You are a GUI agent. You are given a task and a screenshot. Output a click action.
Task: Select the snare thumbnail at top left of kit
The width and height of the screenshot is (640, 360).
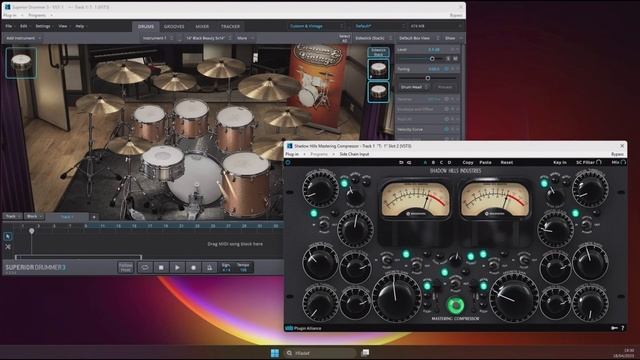tap(21, 62)
